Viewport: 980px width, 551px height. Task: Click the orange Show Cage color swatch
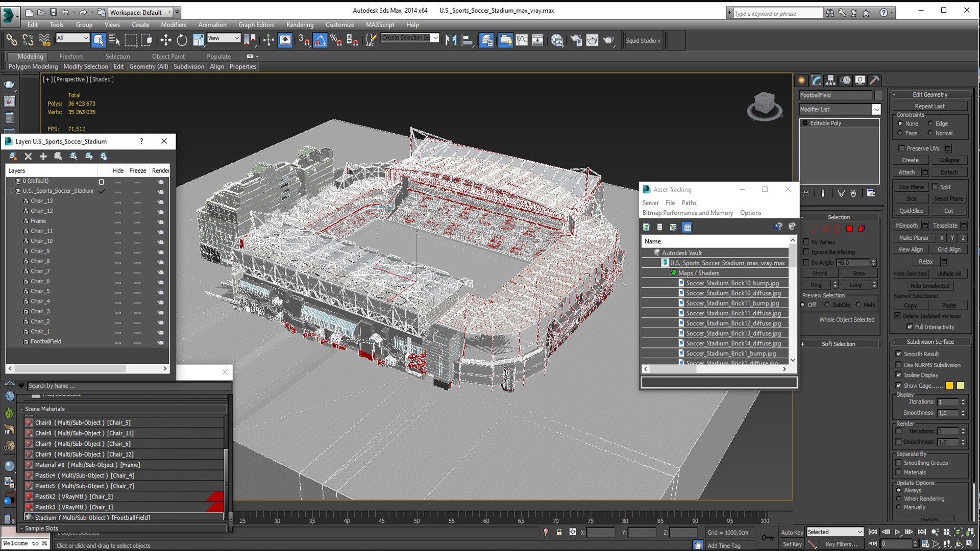click(949, 386)
